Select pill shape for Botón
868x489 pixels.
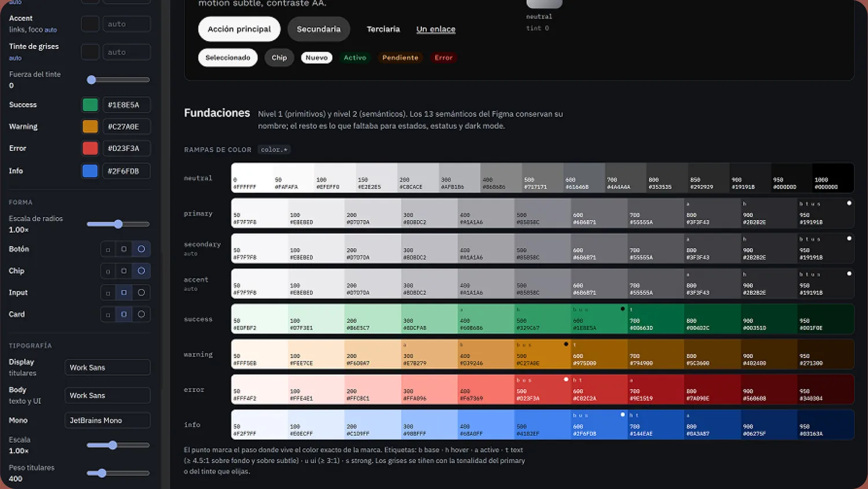pos(141,249)
